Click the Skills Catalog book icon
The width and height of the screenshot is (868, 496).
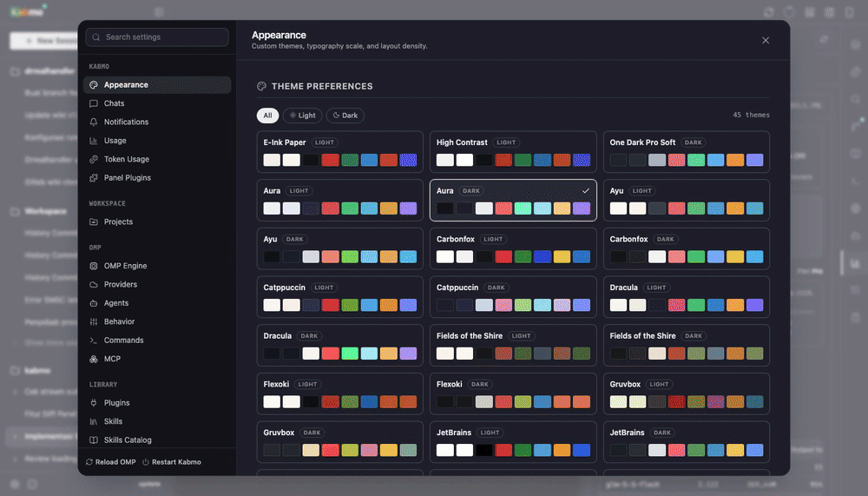94,440
